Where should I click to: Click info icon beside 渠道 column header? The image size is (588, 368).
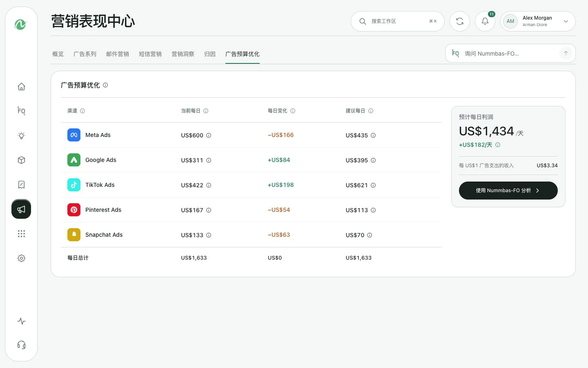pos(82,111)
